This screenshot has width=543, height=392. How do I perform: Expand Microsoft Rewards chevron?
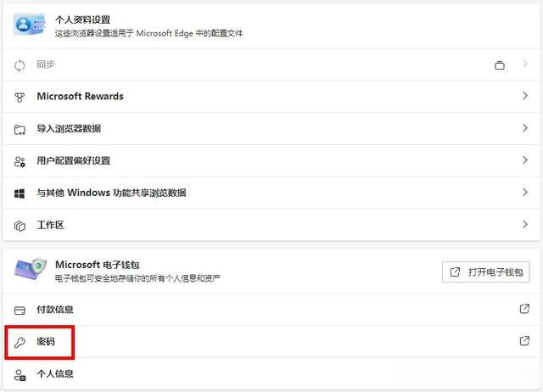(525, 96)
